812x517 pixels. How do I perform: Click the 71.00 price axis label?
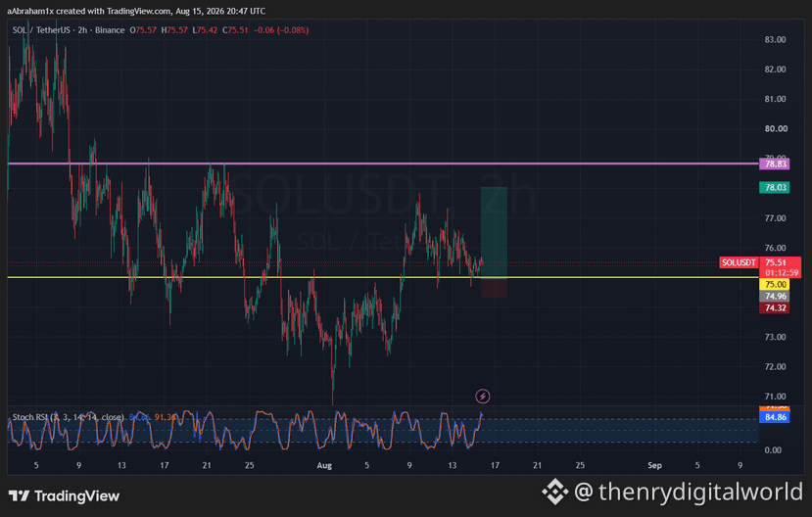(x=775, y=397)
